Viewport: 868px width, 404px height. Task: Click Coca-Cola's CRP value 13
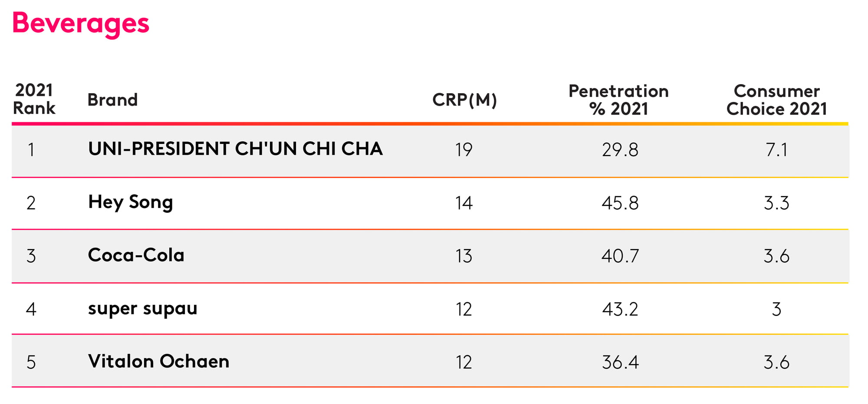[464, 256]
